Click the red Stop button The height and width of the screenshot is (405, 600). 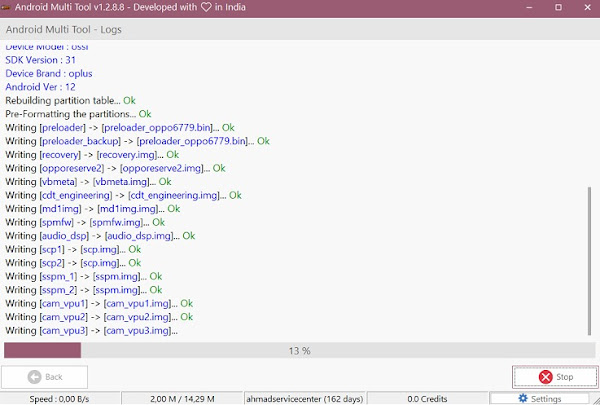[555, 377]
